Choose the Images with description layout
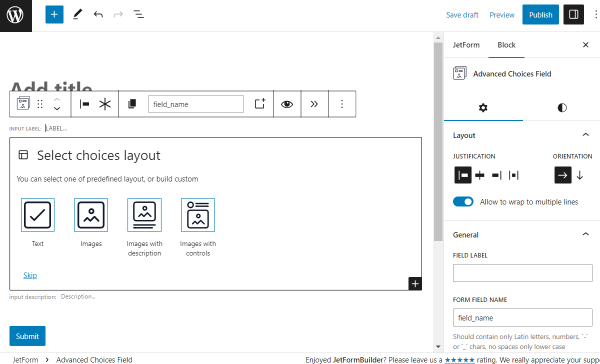Screen dimensions: 600x364 [x=144, y=215]
